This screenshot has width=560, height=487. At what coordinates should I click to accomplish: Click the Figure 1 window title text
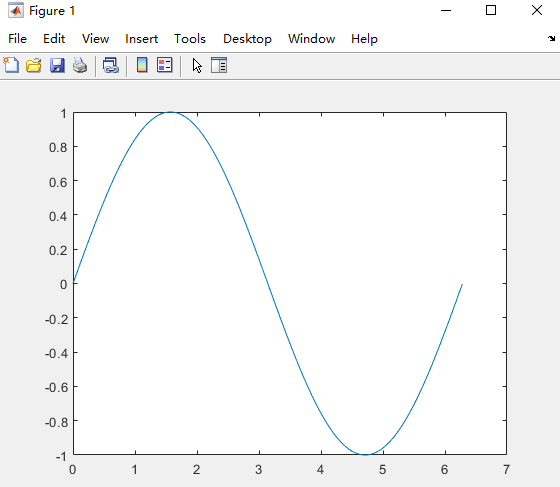52,11
